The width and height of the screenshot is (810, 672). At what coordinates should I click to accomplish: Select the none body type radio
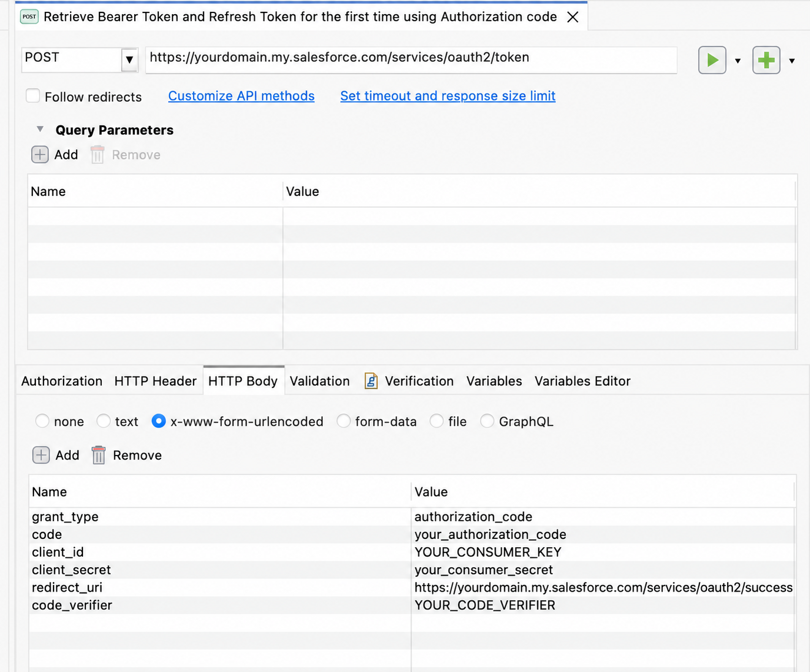42,421
